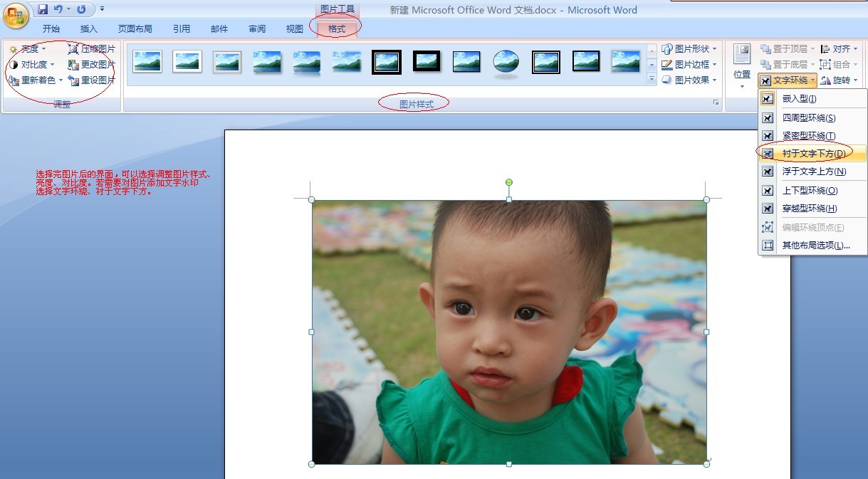Open the 图片样式 group dialog launcher
The height and width of the screenshot is (479, 868).
(x=716, y=104)
